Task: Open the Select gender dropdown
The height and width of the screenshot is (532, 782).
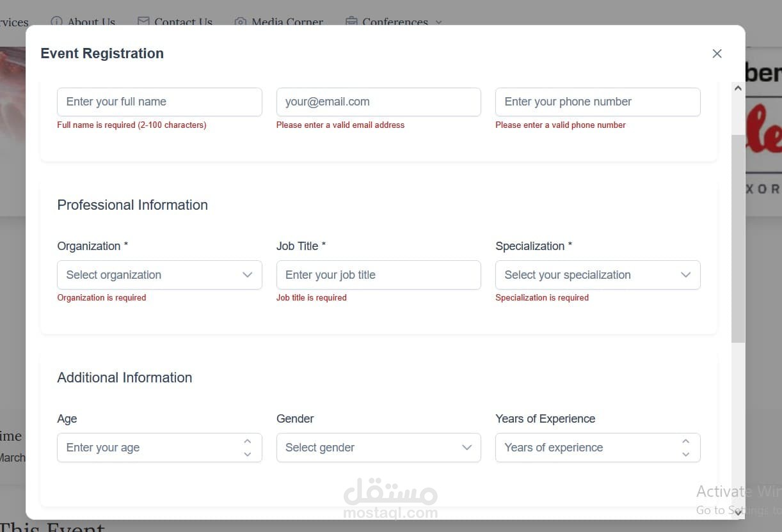Action: click(378, 448)
